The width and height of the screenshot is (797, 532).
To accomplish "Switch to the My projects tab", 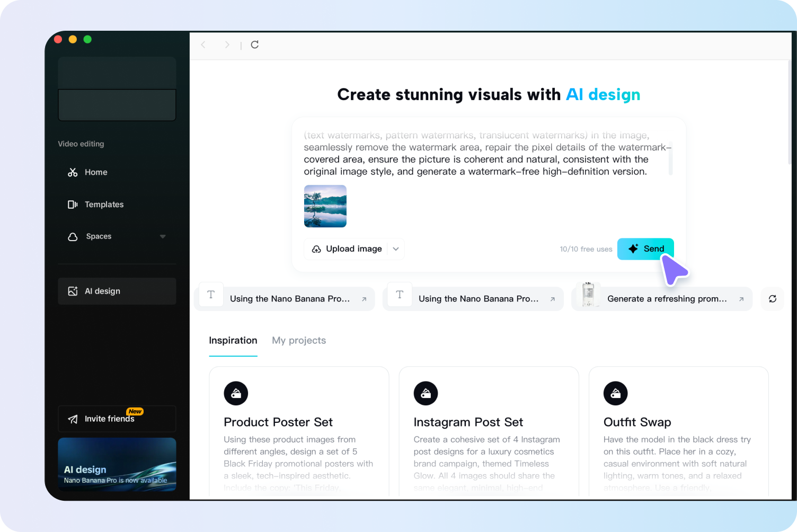I will tap(298, 340).
